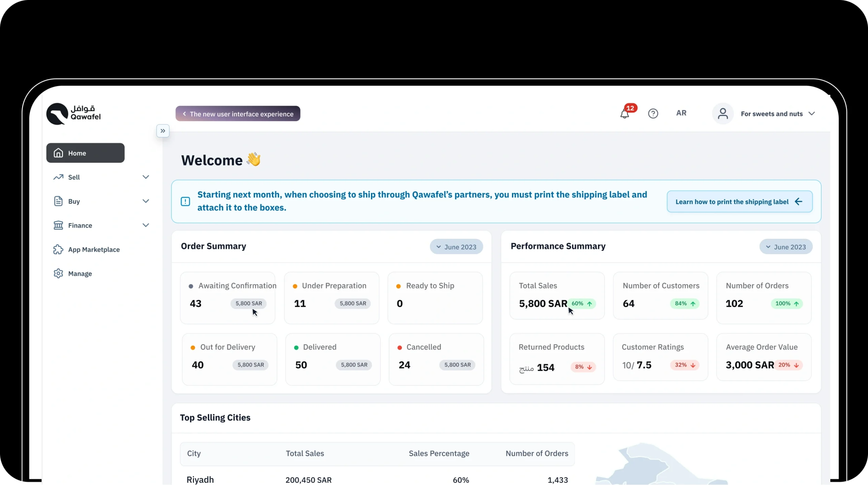Click the announcement alert info icon
This screenshot has height=485, width=868.
(185, 201)
